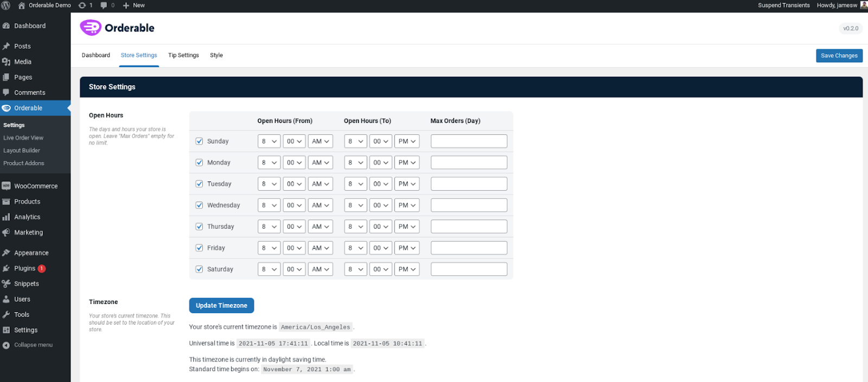Open Wednesday closing hour dropdown
The width and height of the screenshot is (868, 382).
click(355, 205)
